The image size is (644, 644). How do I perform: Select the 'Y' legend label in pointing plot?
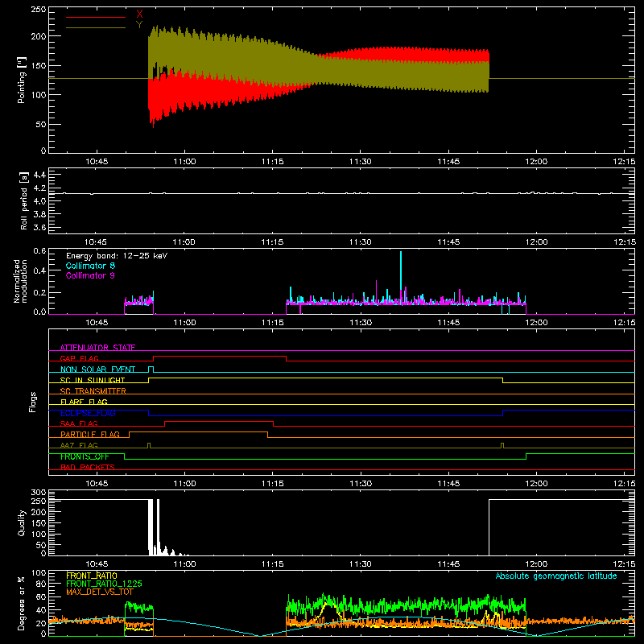coord(139,25)
